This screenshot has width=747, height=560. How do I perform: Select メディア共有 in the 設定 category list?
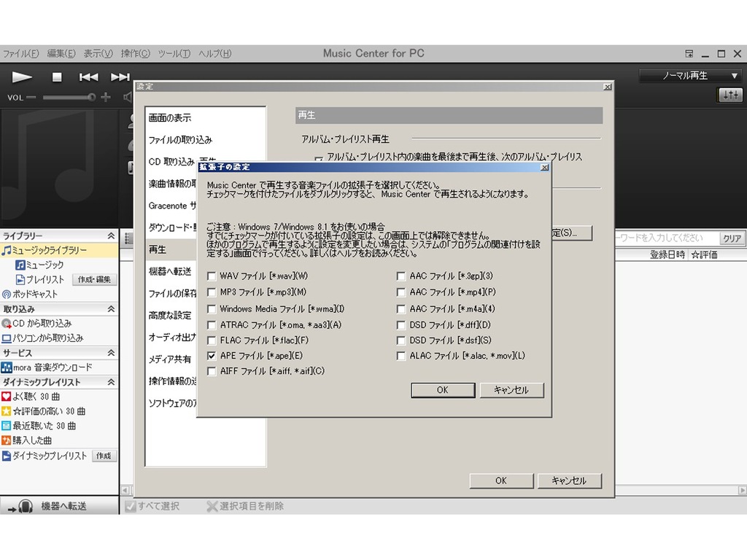(x=169, y=359)
